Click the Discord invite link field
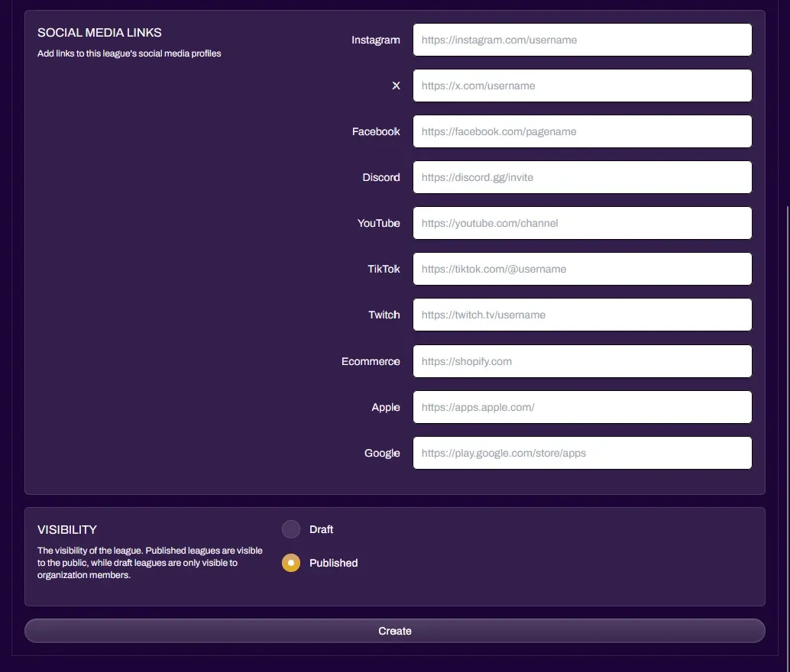Screen dimensions: 790x672 [582, 177]
